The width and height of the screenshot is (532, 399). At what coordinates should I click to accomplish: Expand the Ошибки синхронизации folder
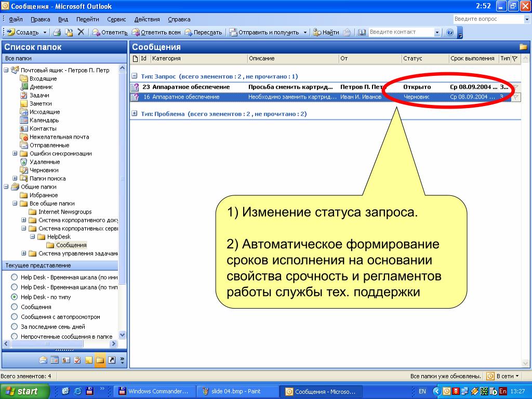pos(15,153)
